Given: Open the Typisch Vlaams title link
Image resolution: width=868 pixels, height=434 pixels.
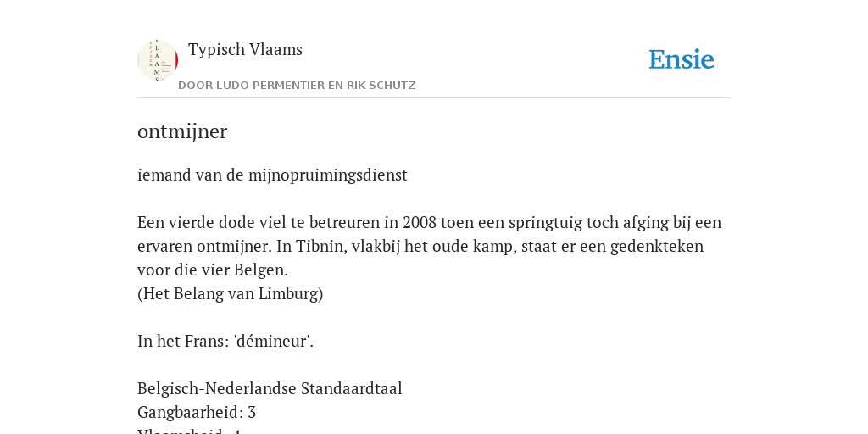Looking at the screenshot, I should tap(245, 49).
